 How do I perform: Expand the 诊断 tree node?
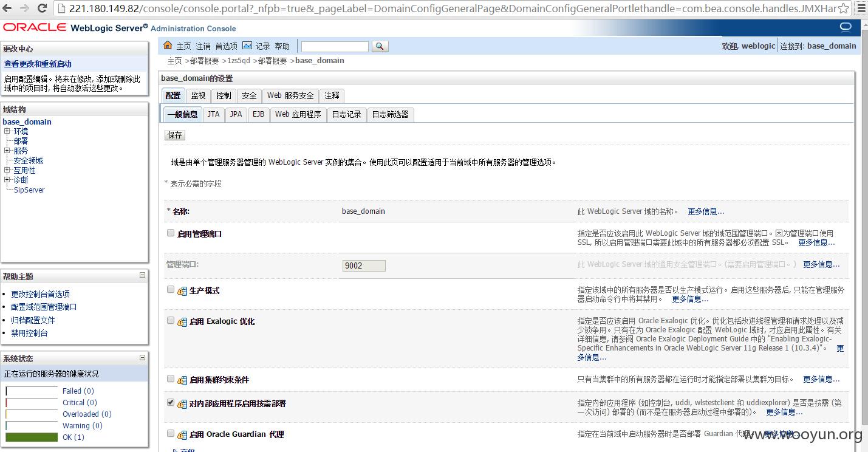pyautogui.click(x=7, y=180)
